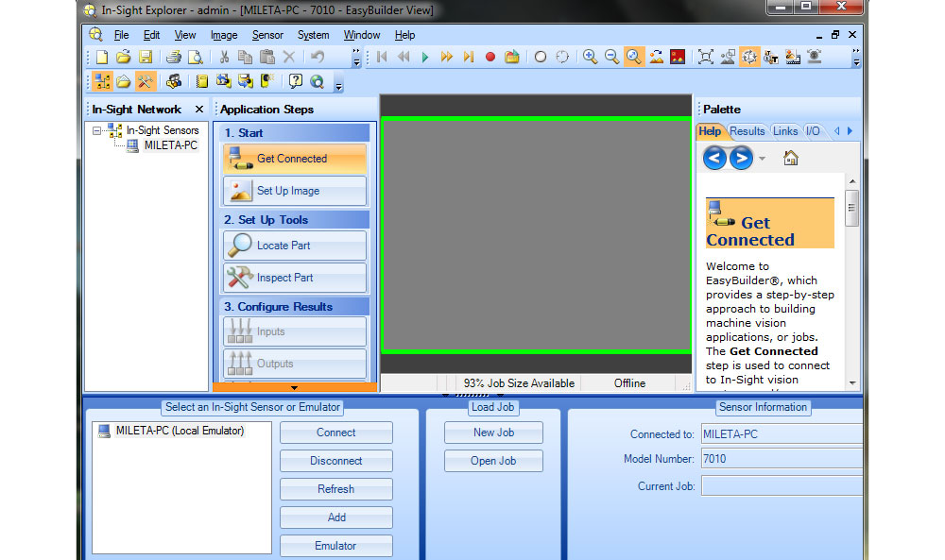Viewport: 945px width, 560px height.
Task: Click the green Play icon
Action: (x=425, y=58)
